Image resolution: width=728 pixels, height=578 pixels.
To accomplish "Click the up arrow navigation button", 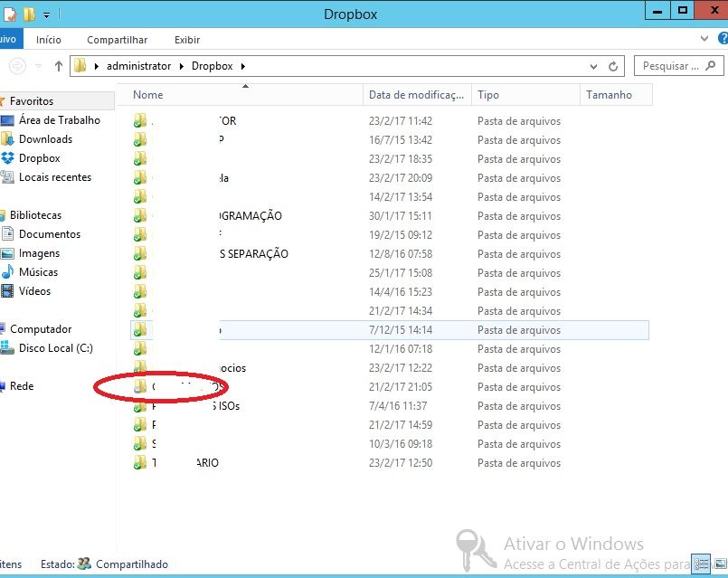I will tap(59, 66).
